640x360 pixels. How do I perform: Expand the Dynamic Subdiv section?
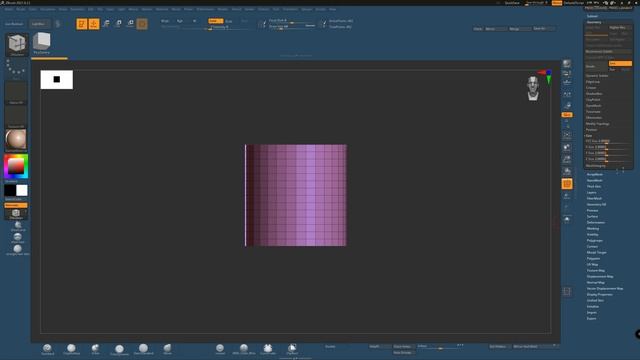point(597,76)
